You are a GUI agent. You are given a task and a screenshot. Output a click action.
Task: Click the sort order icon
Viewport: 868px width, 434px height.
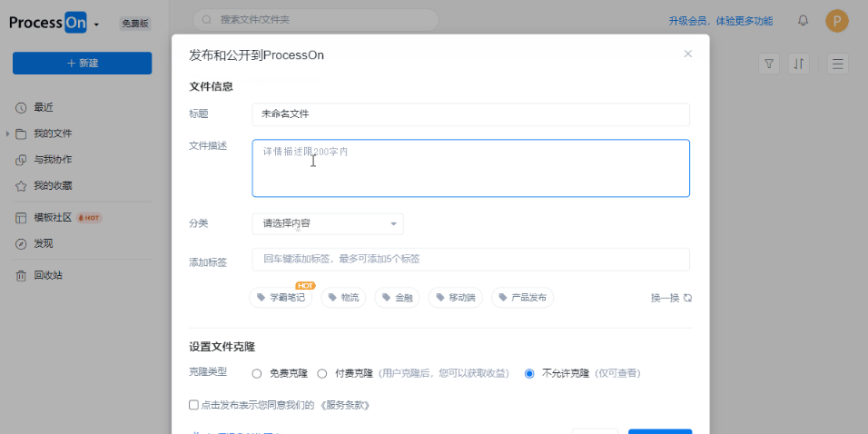[798, 64]
